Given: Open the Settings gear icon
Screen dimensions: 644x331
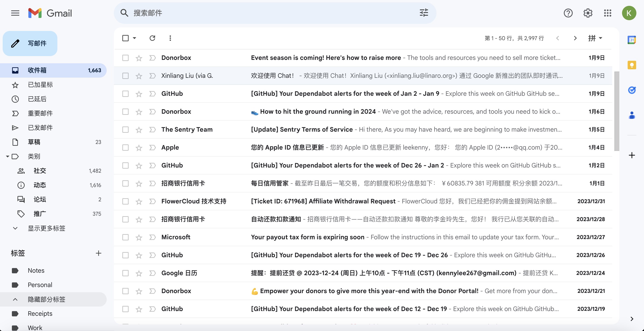Looking at the screenshot, I should click(588, 13).
